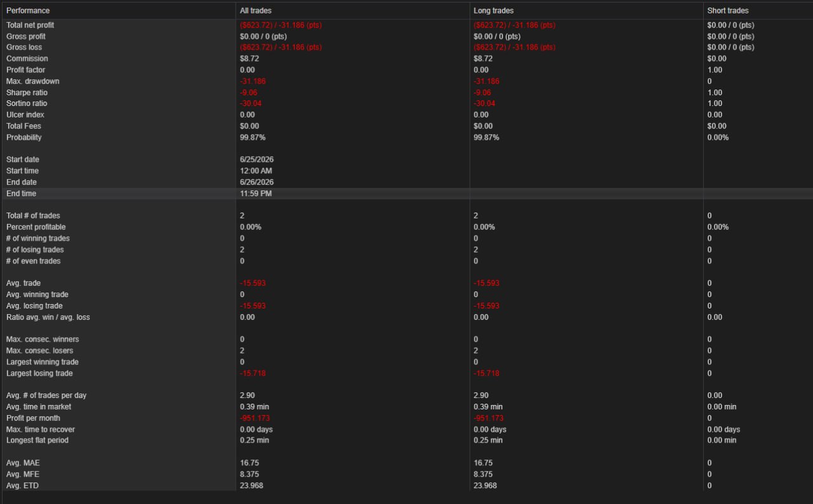Click the Ulcer index row label
This screenshot has height=504, width=813.
tap(25, 115)
